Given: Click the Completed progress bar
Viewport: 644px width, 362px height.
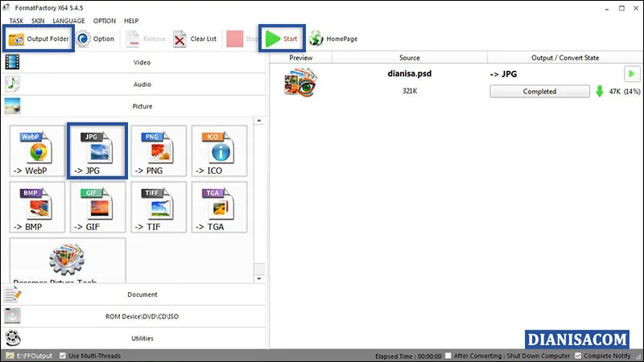Looking at the screenshot, I should tap(539, 92).
